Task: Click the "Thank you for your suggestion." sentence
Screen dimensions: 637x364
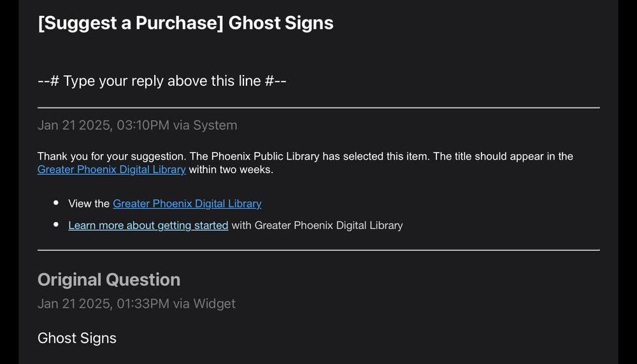Action: tap(111, 157)
